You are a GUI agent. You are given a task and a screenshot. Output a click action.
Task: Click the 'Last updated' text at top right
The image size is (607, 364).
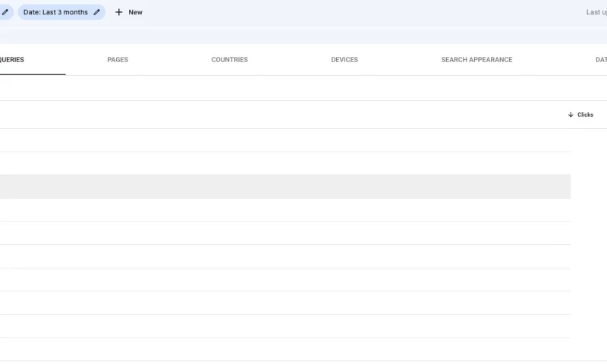click(596, 12)
